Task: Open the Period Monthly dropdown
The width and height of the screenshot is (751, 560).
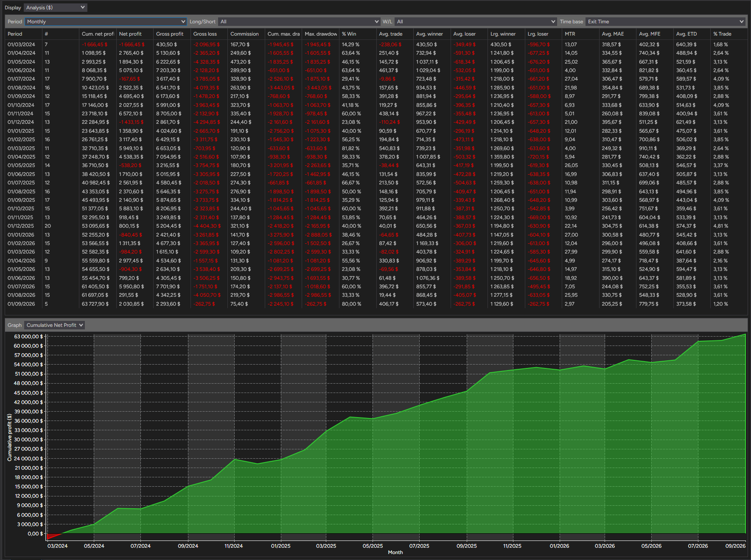Action: coord(106,22)
